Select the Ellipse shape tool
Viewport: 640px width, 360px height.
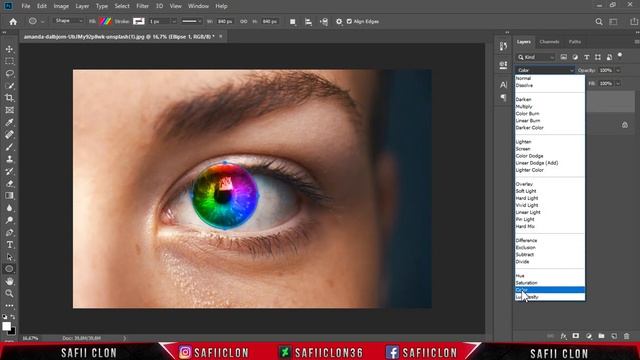click(x=9, y=269)
